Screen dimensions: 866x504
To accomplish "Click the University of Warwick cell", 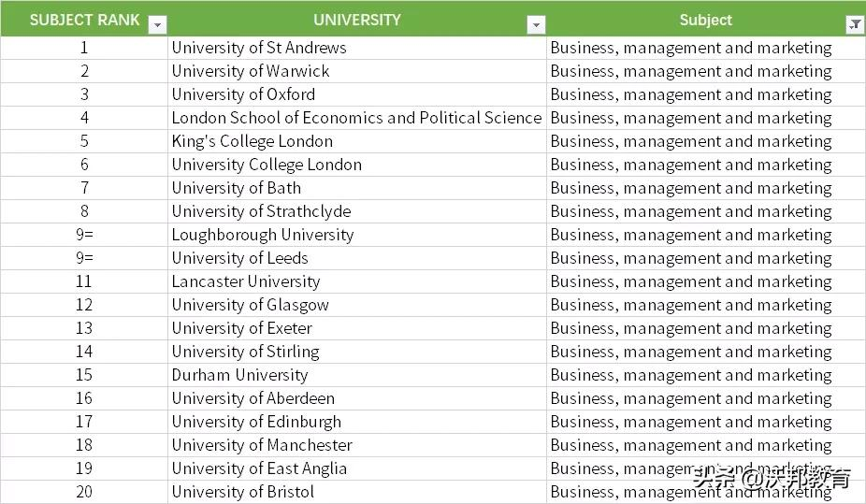I will (251, 71).
